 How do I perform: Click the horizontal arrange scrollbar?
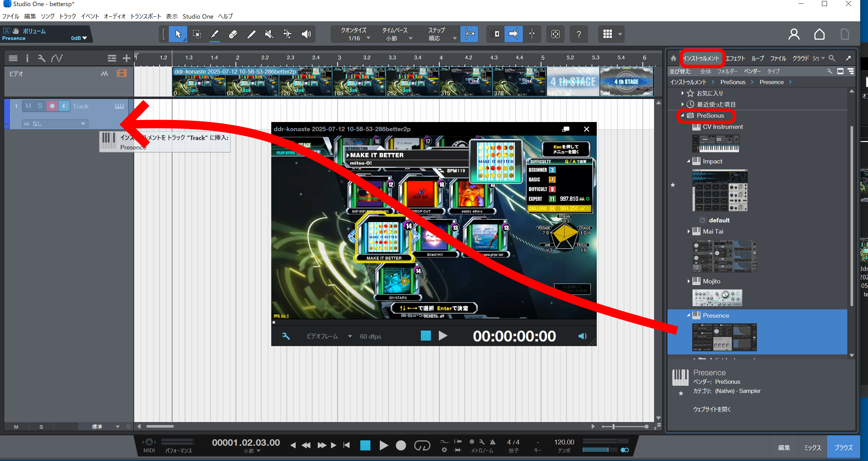pyautogui.click(x=160, y=426)
